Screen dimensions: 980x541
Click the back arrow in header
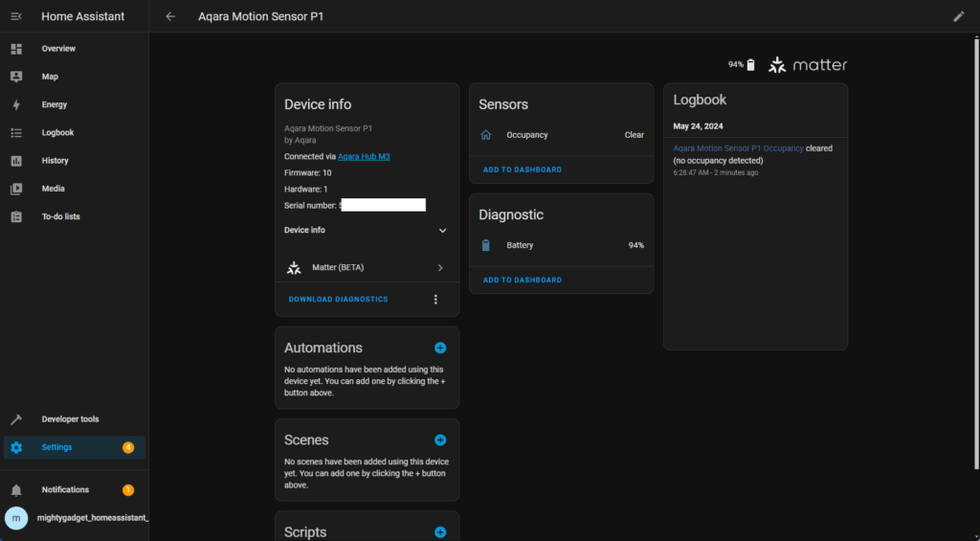(x=170, y=16)
